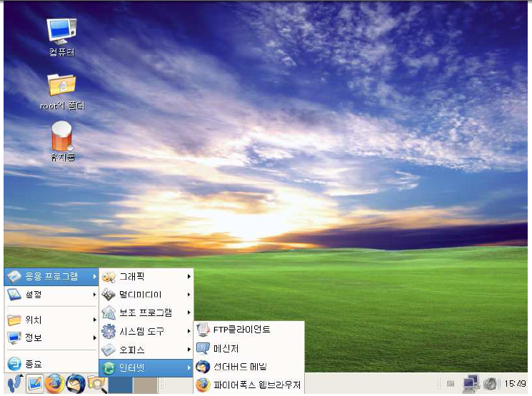Switch to the grey second workspace in the pager
532x396 pixels.
pyautogui.click(x=145, y=385)
